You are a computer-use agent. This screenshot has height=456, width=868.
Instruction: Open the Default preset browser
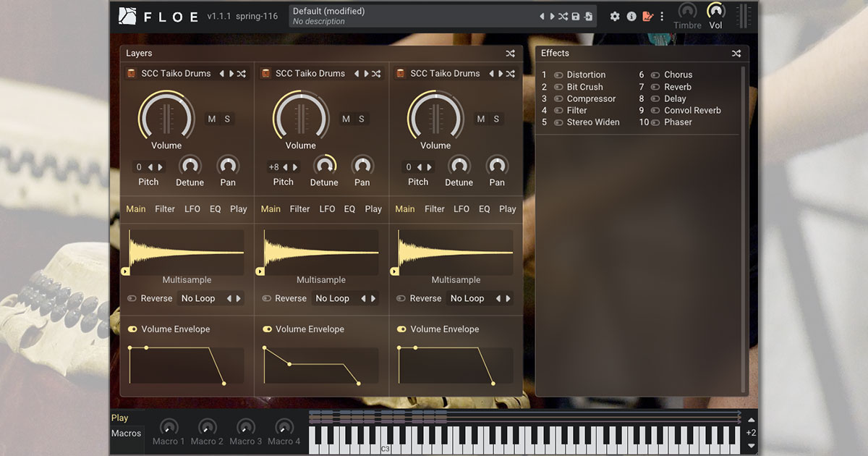pos(412,16)
